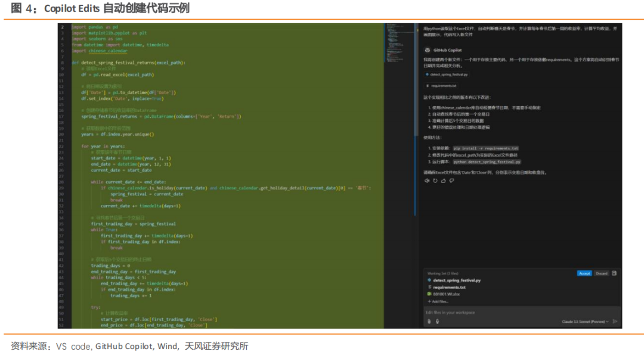Click the 'python detect_spring_festival.py' code snippet
Screen dimensions: 644x355
coord(487,161)
